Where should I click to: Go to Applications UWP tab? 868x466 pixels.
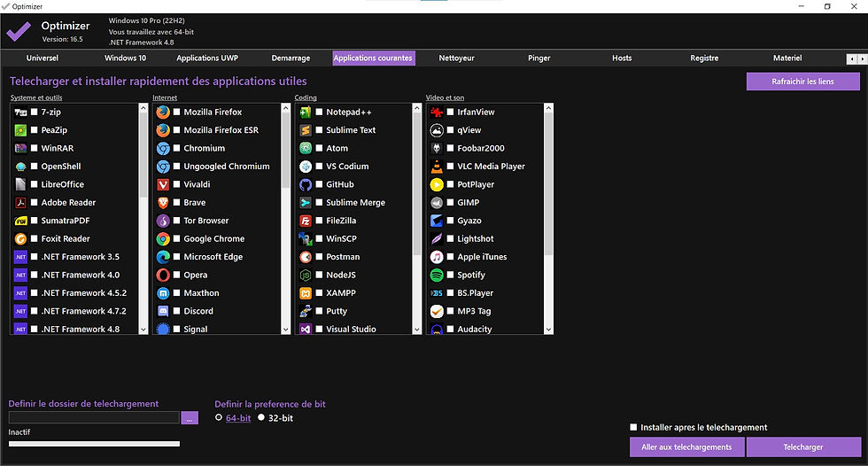(207, 58)
